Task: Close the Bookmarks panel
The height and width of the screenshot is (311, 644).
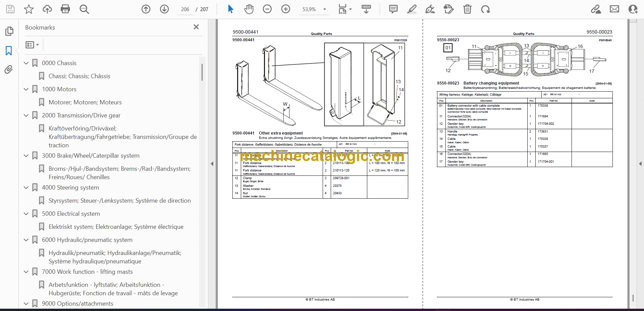Action: coord(196,27)
